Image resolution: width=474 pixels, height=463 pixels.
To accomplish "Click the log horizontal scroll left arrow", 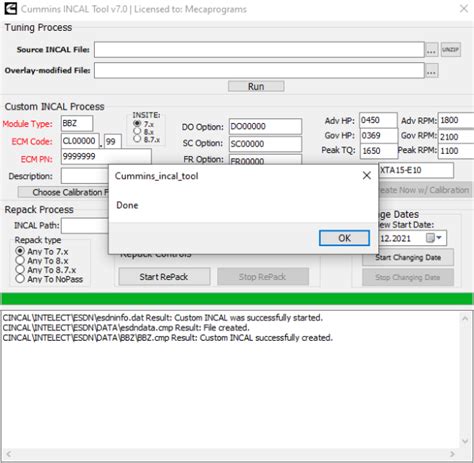I will click(9, 454).
